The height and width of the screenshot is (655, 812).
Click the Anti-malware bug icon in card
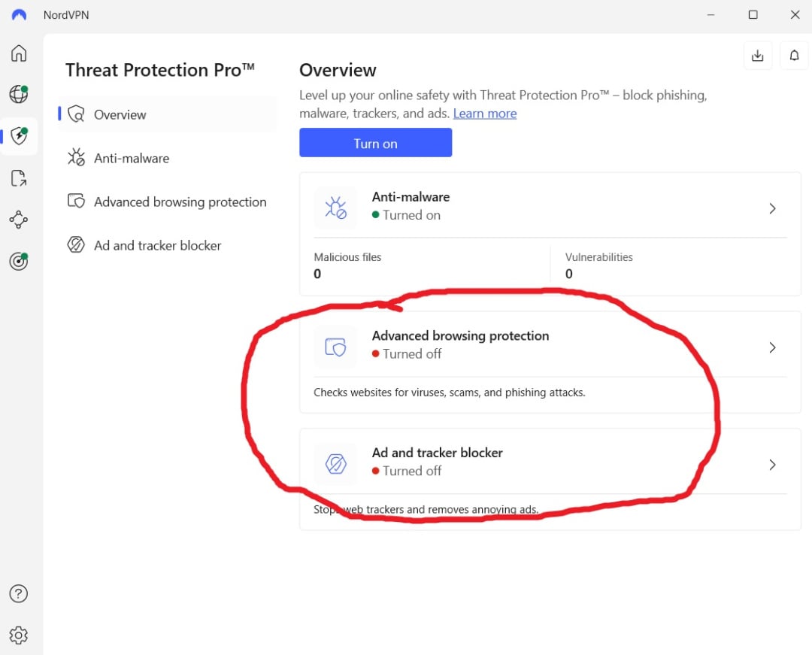[335, 208]
